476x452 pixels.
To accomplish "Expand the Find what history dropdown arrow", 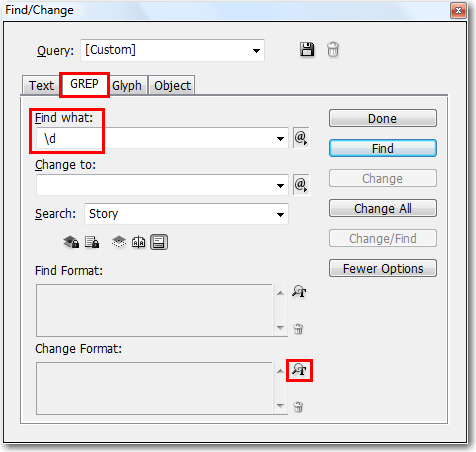I will 280,138.
